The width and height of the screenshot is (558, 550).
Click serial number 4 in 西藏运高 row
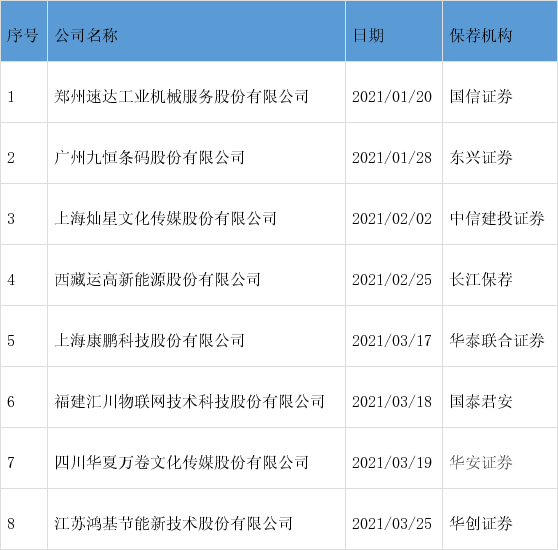[11, 280]
